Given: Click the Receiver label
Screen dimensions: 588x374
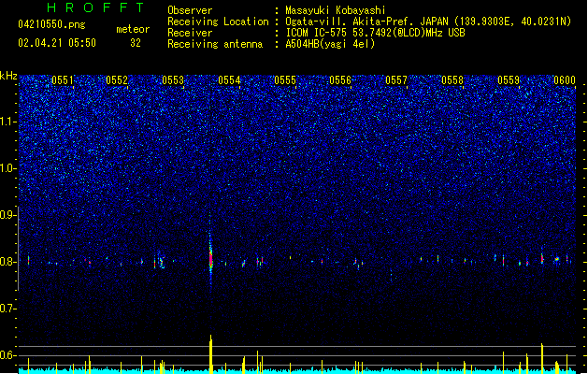Looking at the screenshot, I should click(190, 33).
